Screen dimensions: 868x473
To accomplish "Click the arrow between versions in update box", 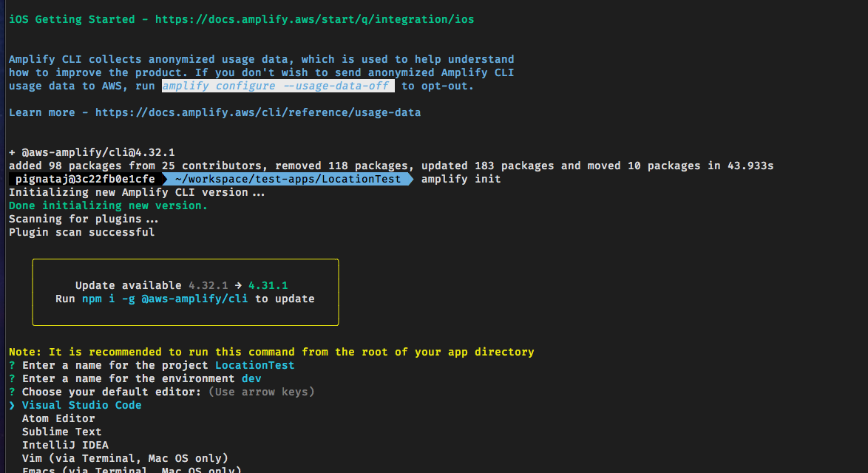I will 238,285.
